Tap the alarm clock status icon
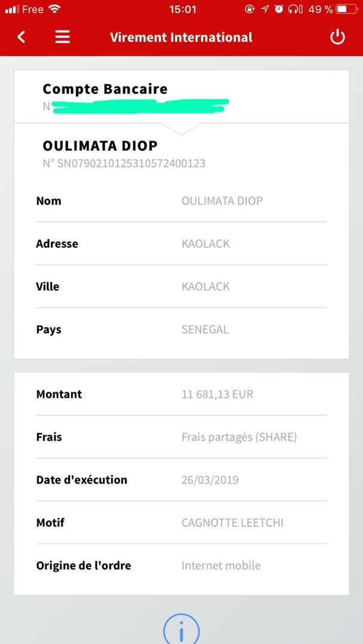The image size is (363, 644). pos(279,9)
